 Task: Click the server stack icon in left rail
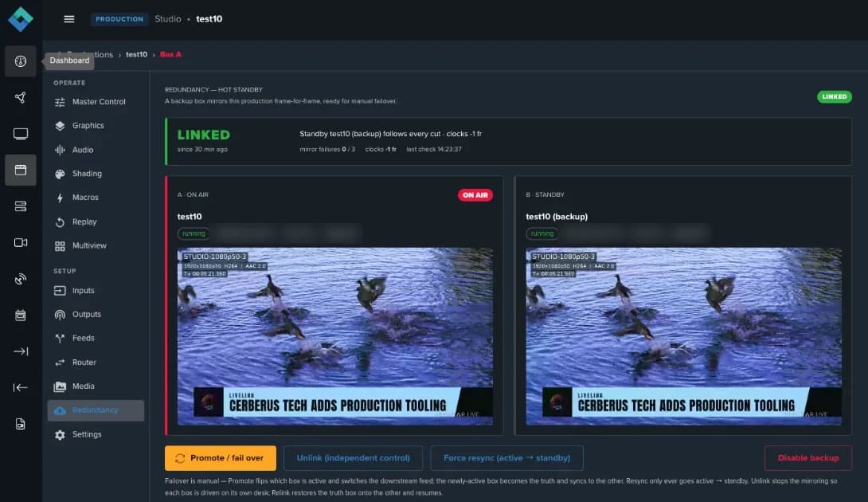coord(21,206)
